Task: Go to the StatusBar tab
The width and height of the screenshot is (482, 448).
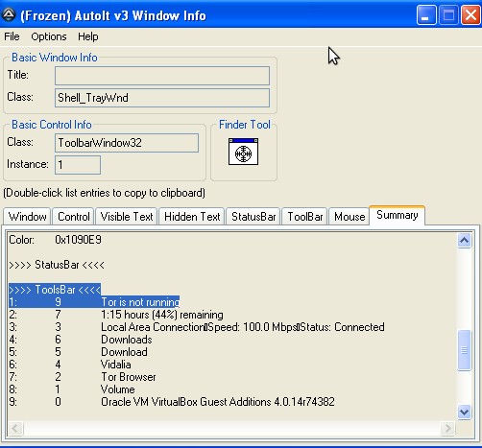Action: [253, 217]
